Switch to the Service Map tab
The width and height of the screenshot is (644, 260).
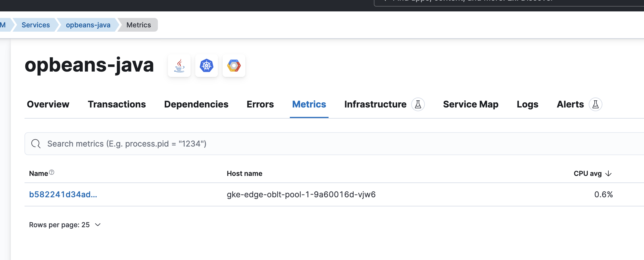tap(471, 104)
